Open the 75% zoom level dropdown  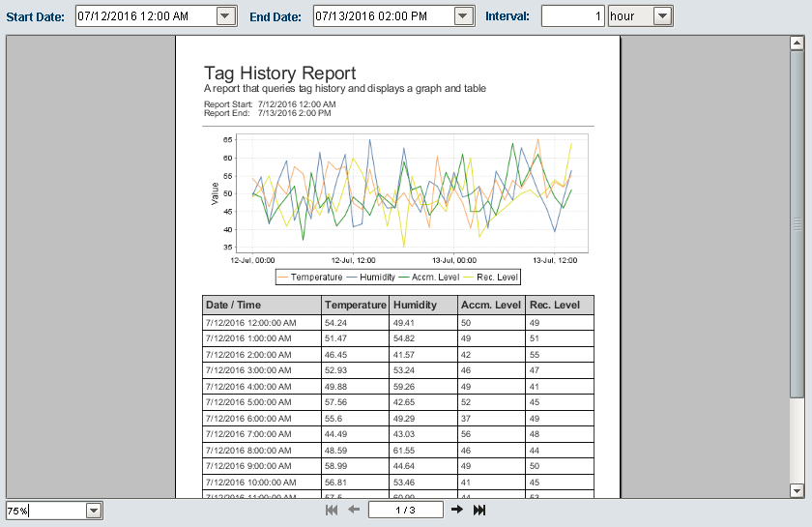tap(94, 511)
